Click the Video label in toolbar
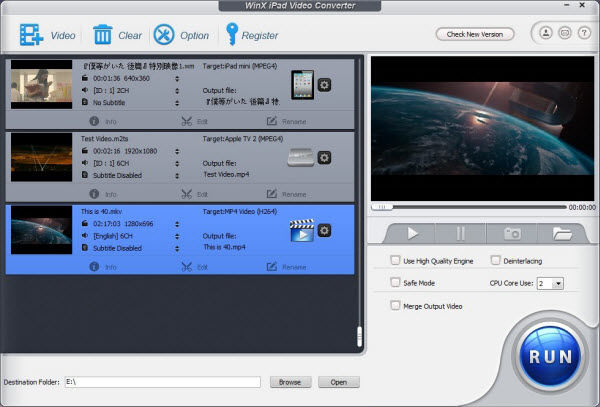Screen dimensions: 600x407 click(x=63, y=36)
